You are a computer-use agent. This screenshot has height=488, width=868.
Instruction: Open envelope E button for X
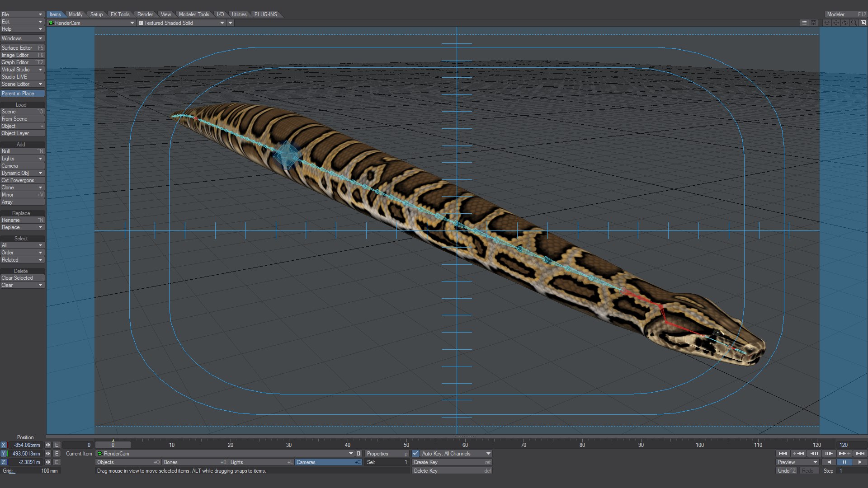pos(57,445)
